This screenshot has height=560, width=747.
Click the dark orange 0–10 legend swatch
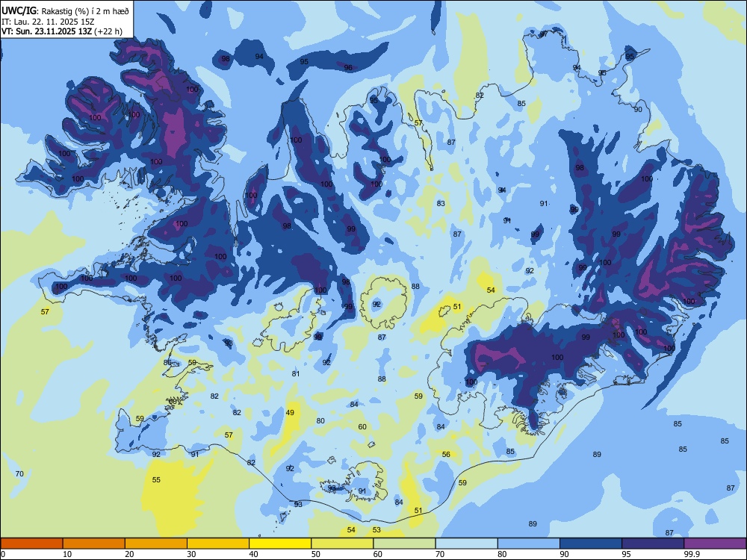(x=31, y=544)
